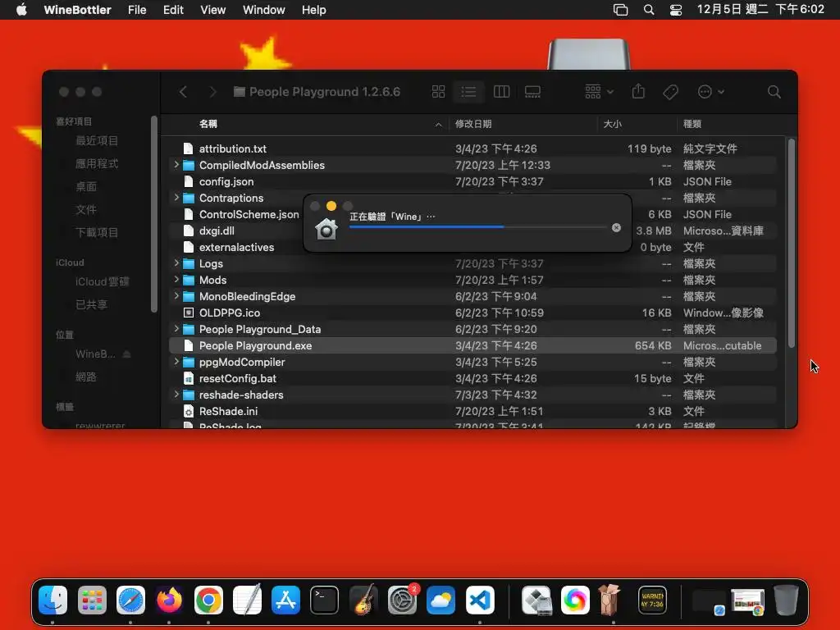The height and width of the screenshot is (630, 840).
Task: Open Firefox from the Dock
Action: (169, 600)
